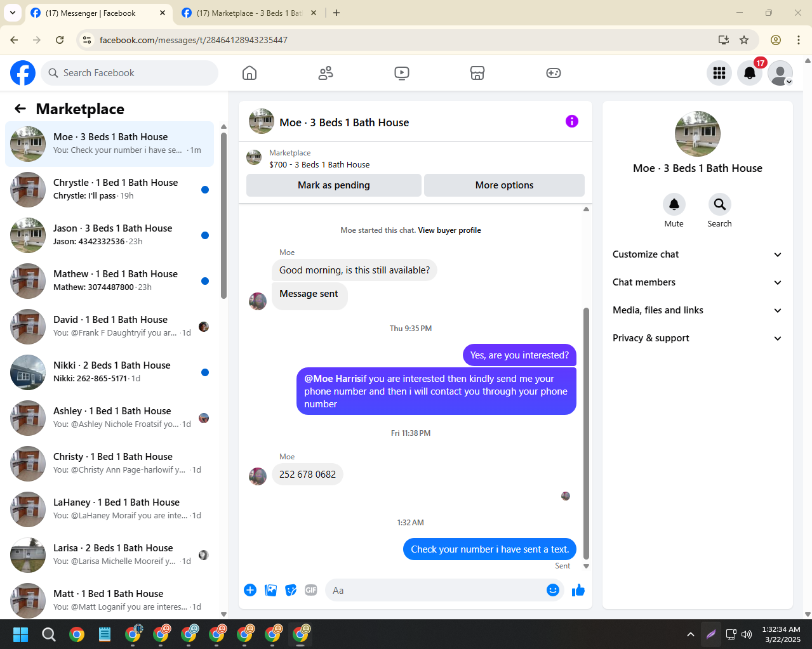
Task: Open the tab search dropdown arrow
Action: pos(12,13)
